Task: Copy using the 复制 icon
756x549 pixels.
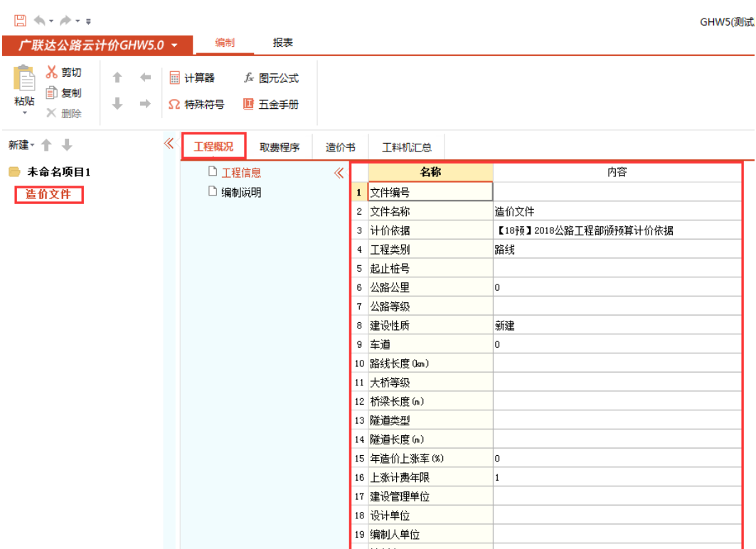Action: pyautogui.click(x=52, y=93)
